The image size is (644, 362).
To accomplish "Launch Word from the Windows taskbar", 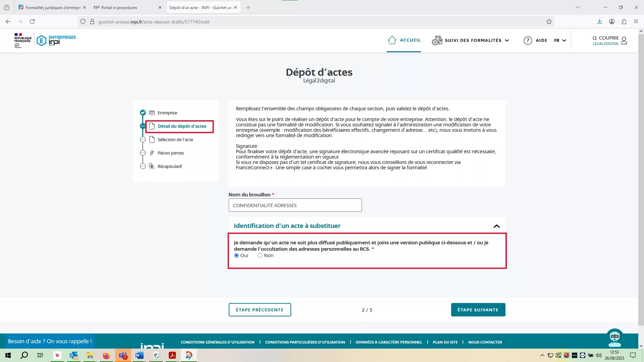I will 139,355.
